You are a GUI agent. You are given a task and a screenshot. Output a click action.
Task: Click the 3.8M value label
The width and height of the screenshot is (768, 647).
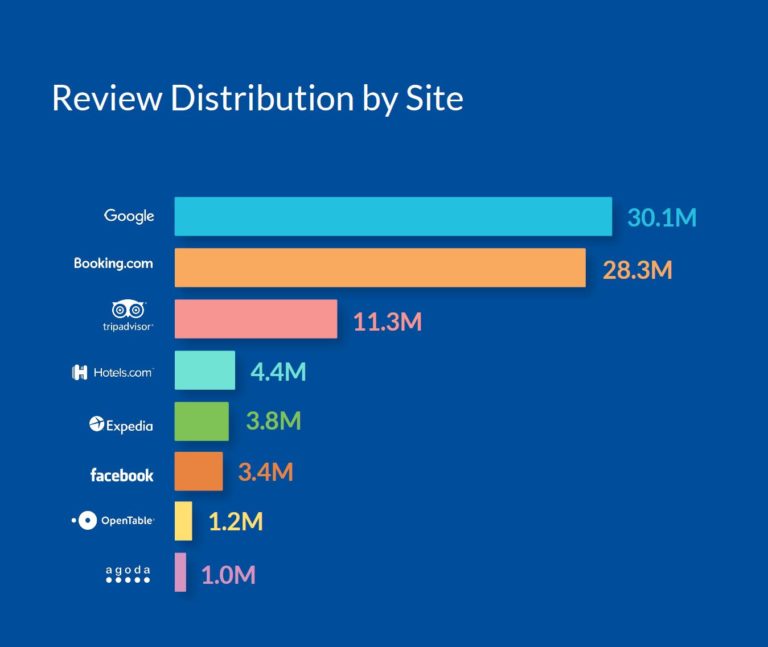tap(273, 421)
